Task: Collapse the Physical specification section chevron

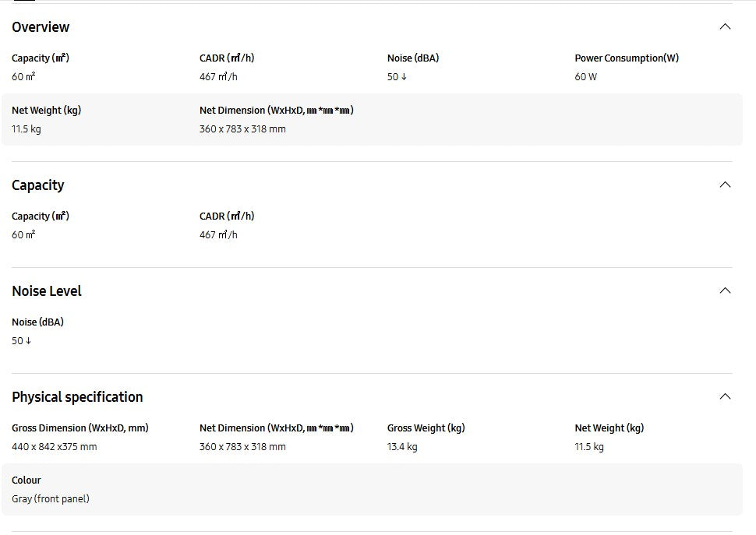Action: (725, 396)
